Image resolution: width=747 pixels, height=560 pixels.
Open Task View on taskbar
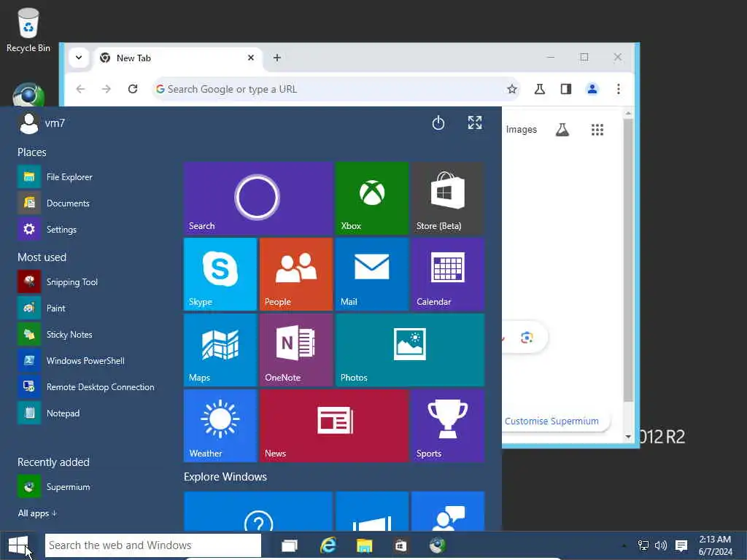pyautogui.click(x=289, y=545)
